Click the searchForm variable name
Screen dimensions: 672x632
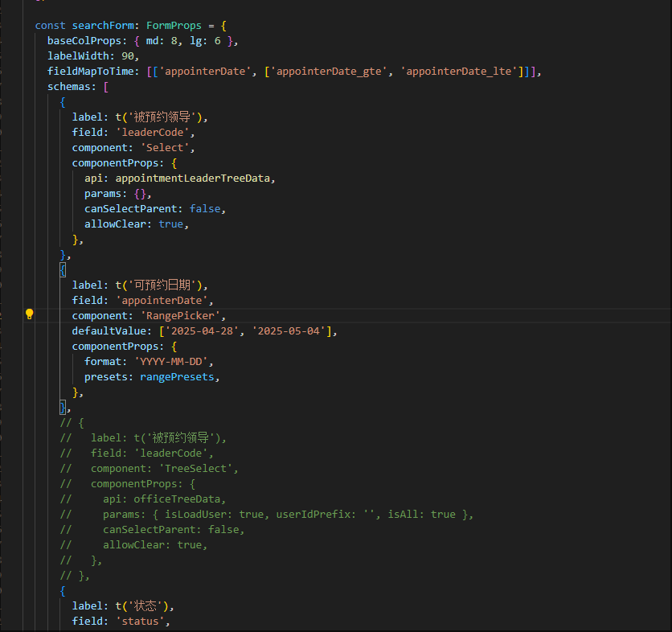(x=103, y=26)
